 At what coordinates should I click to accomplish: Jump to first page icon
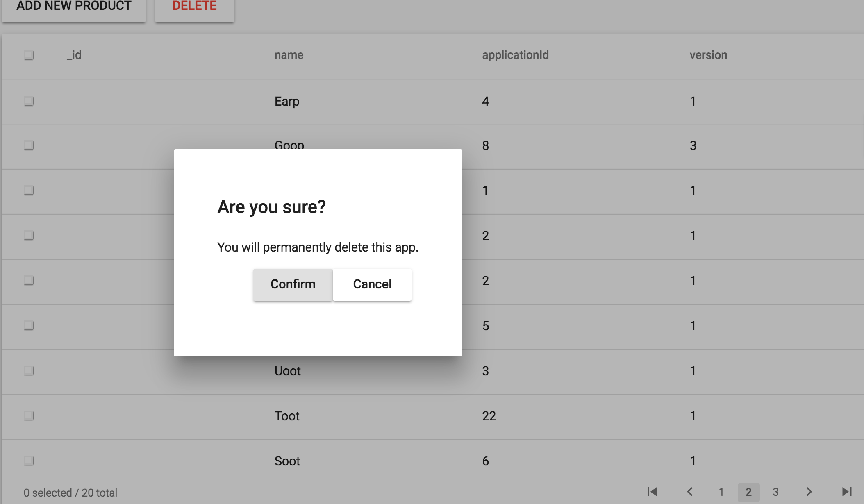(652, 492)
